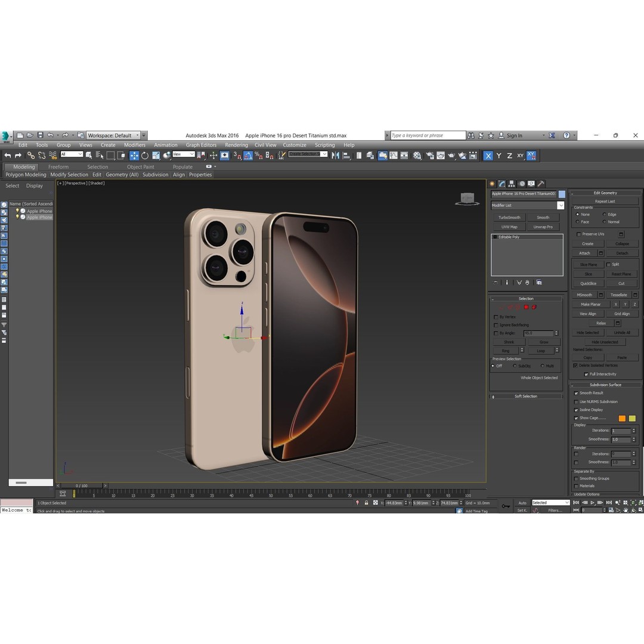Click Pin Stack icon under modifier stack
The width and height of the screenshot is (644, 644).
pos(496,283)
